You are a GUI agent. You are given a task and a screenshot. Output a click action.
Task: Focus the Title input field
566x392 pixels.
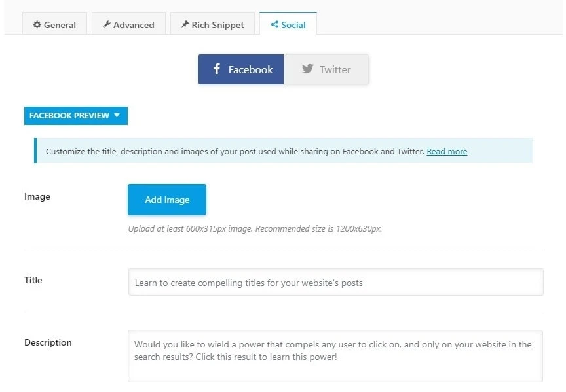point(335,282)
